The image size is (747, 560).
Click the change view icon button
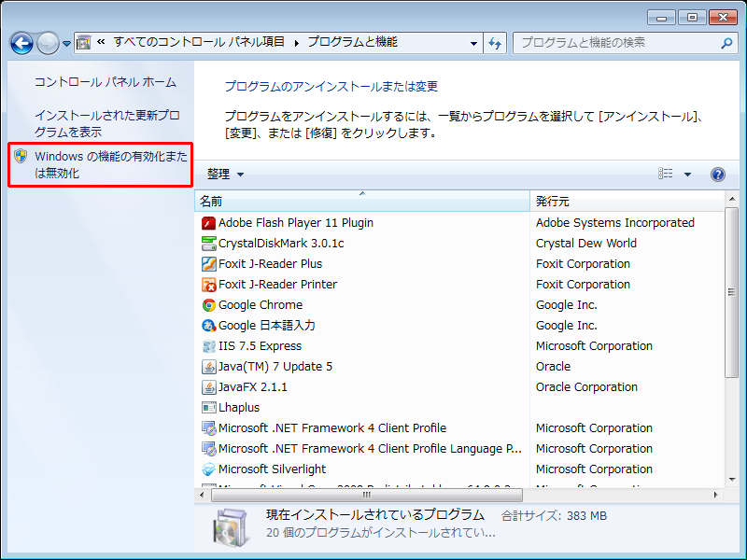click(x=666, y=174)
